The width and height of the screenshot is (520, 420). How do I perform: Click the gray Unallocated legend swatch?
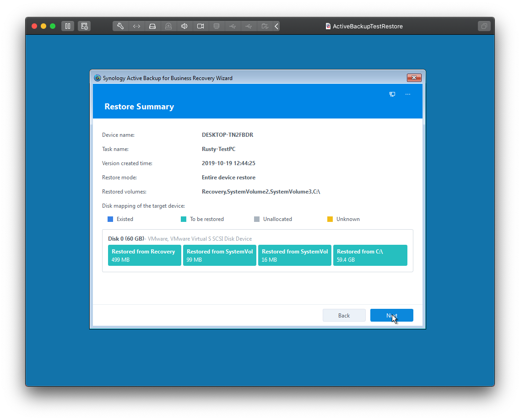pyautogui.click(x=257, y=219)
